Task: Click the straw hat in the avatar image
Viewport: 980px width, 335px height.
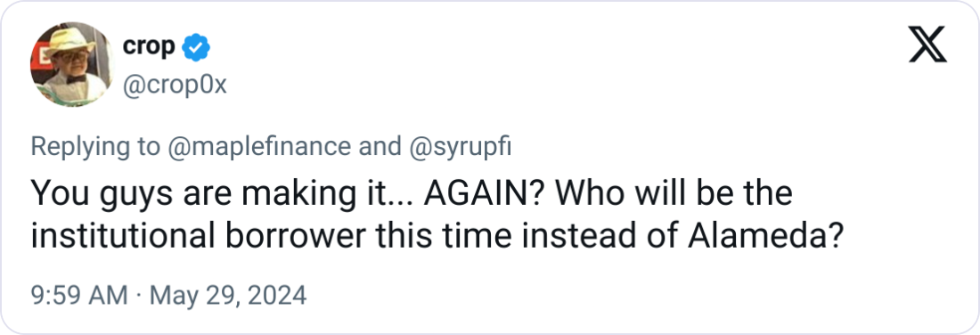Action: coord(71,38)
